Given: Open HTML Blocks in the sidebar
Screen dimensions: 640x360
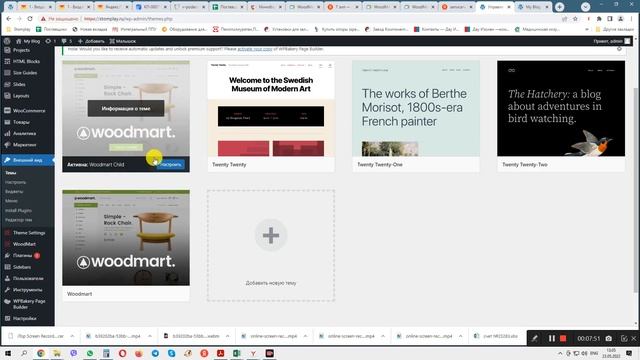Looking at the screenshot, I should point(26,61).
